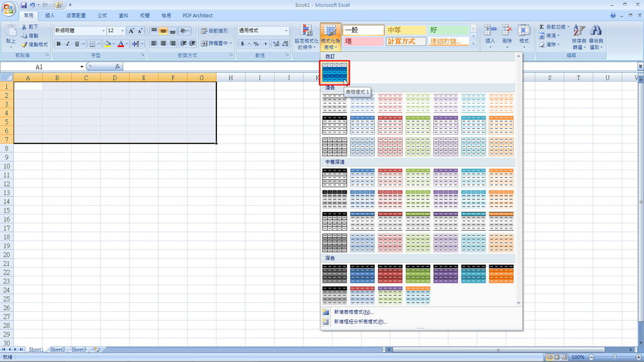This screenshot has height=362, width=644.
Task: Toggle top vertical alignment
Action: coord(154,31)
